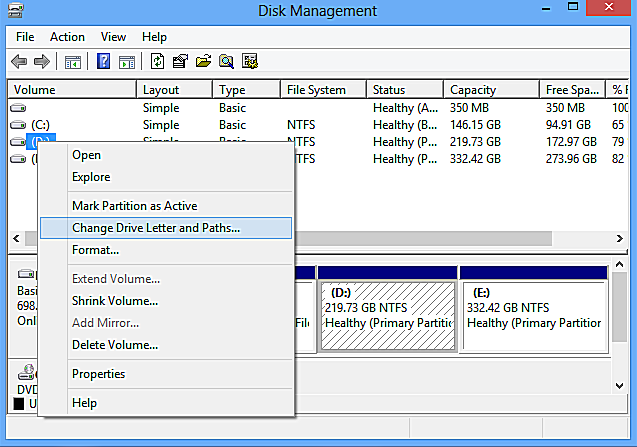Choose Format from the context menu
The width and height of the screenshot is (637, 447).
95,250
